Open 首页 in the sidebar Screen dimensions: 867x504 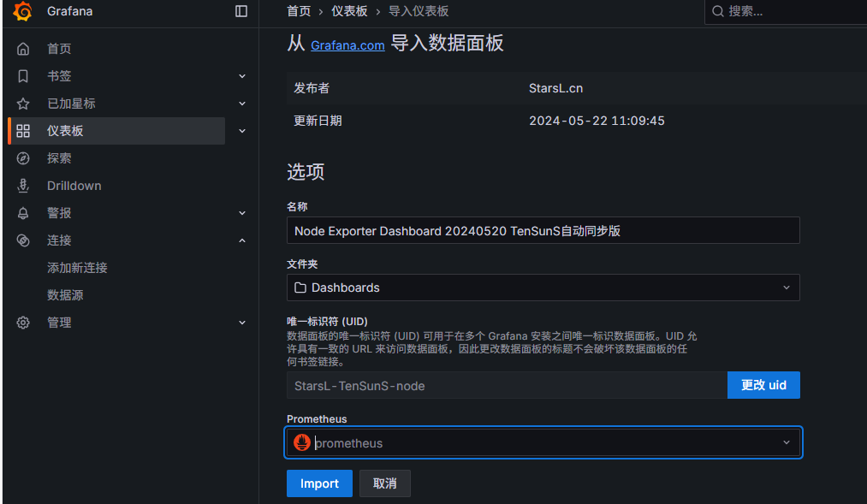(x=59, y=49)
